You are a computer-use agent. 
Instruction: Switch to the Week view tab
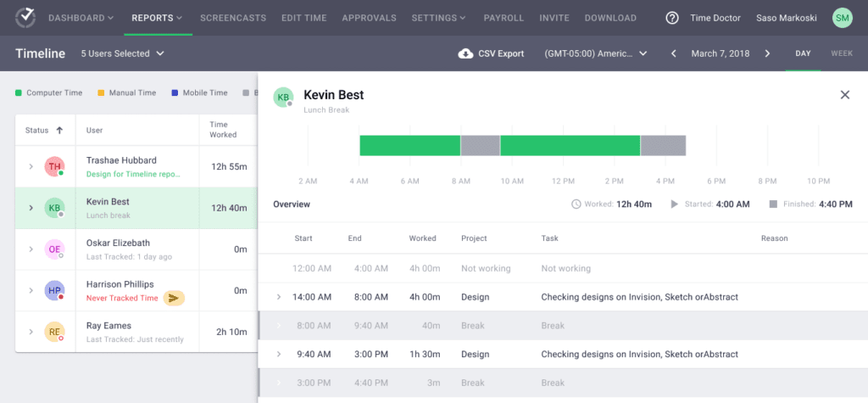tap(841, 53)
